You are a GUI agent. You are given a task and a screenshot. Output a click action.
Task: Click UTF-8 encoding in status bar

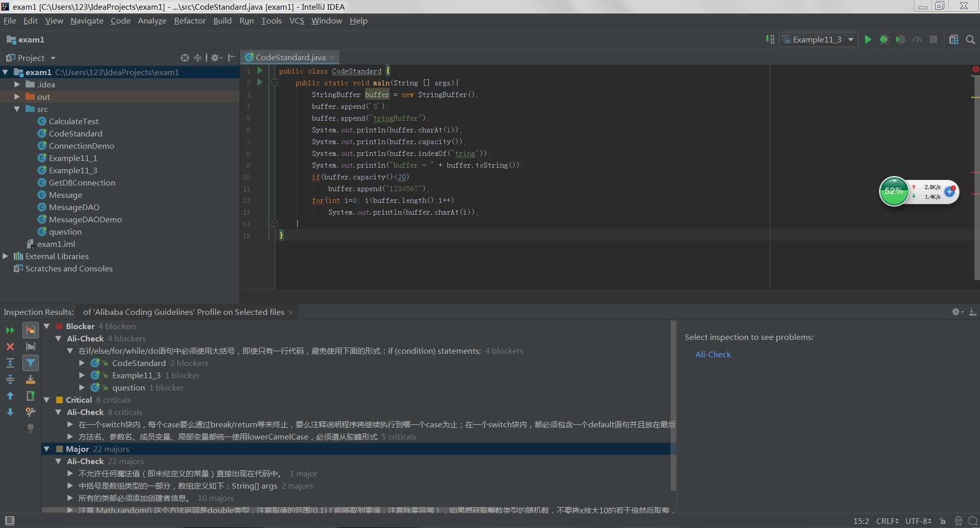tap(918, 521)
